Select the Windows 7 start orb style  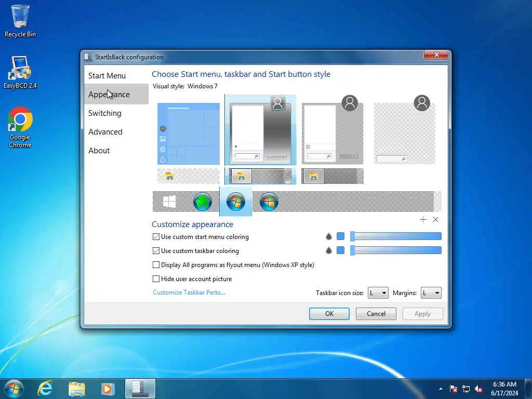[235, 202]
